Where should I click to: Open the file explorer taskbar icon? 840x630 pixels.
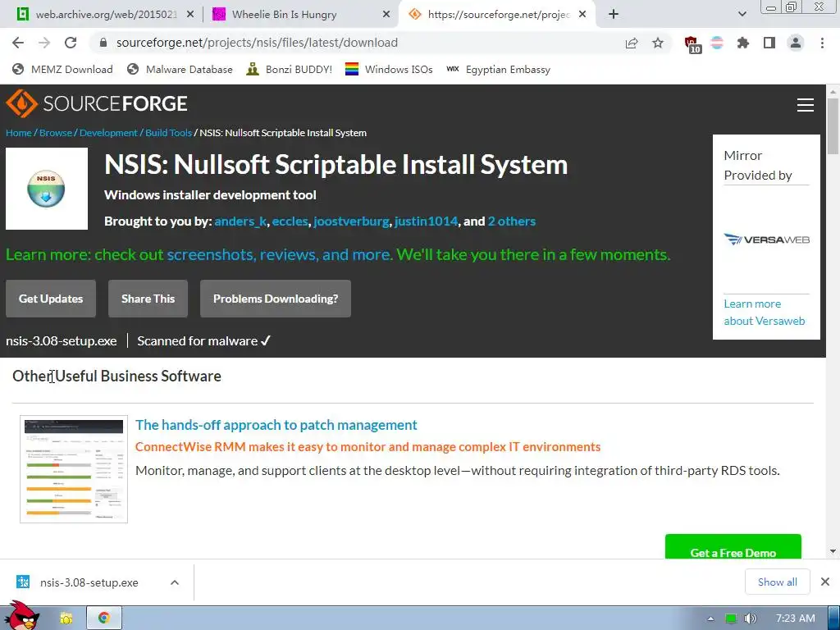point(66,619)
